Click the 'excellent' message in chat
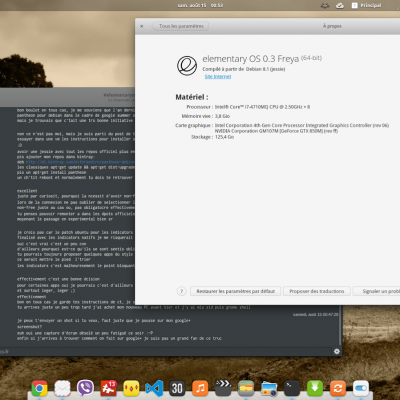 tap(27, 191)
